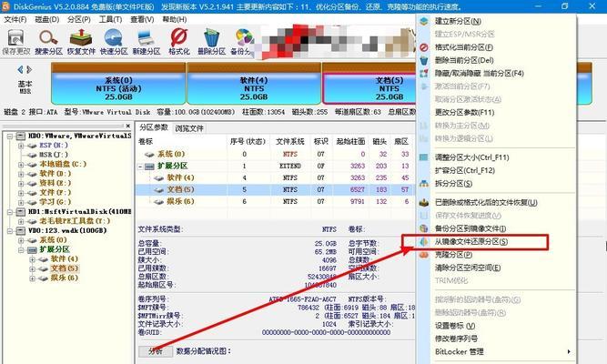Click the 拆分分区 menu icon
The width and height of the screenshot is (607, 364).
(x=424, y=184)
